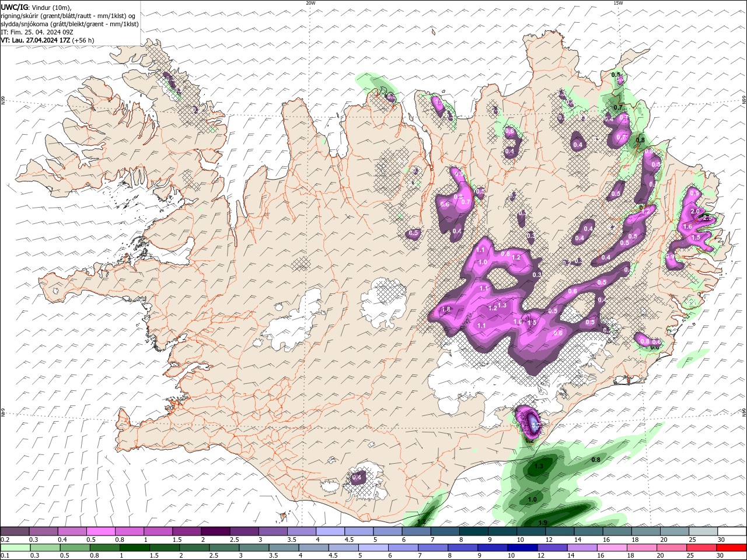This screenshot has height=560, width=747.
Task: Click the pink rain legend swatch labeled 16
Action: point(611,548)
